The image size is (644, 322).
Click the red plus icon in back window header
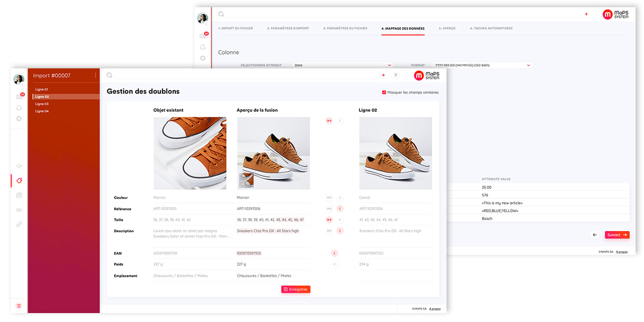click(x=586, y=15)
